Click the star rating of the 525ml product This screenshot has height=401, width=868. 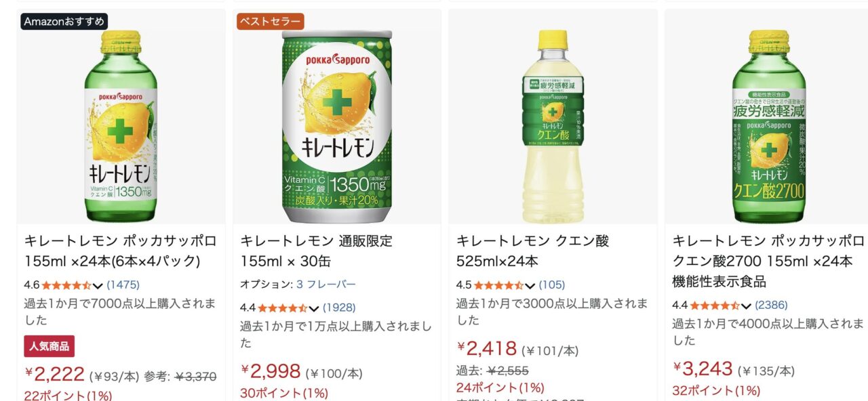point(498,285)
